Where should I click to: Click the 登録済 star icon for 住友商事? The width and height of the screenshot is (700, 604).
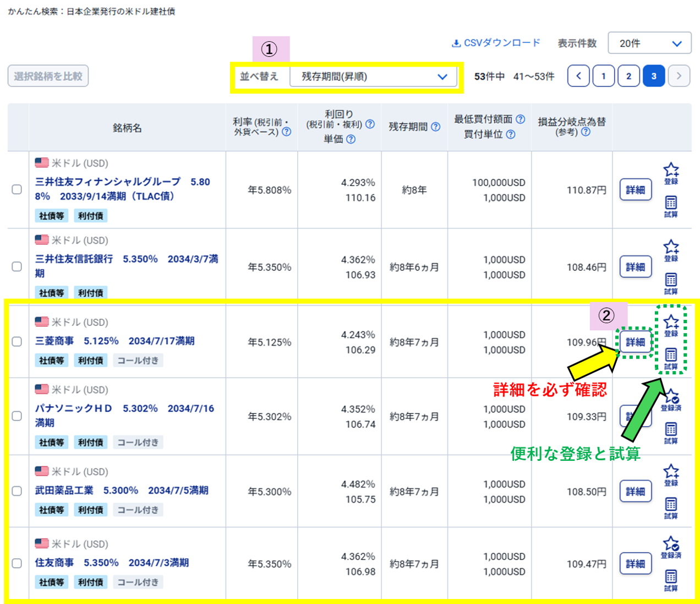[x=671, y=545]
